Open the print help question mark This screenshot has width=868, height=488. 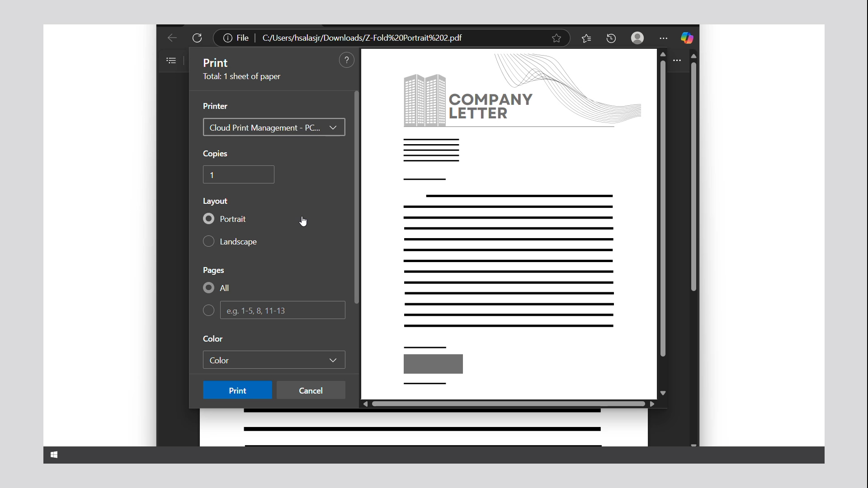346,60
